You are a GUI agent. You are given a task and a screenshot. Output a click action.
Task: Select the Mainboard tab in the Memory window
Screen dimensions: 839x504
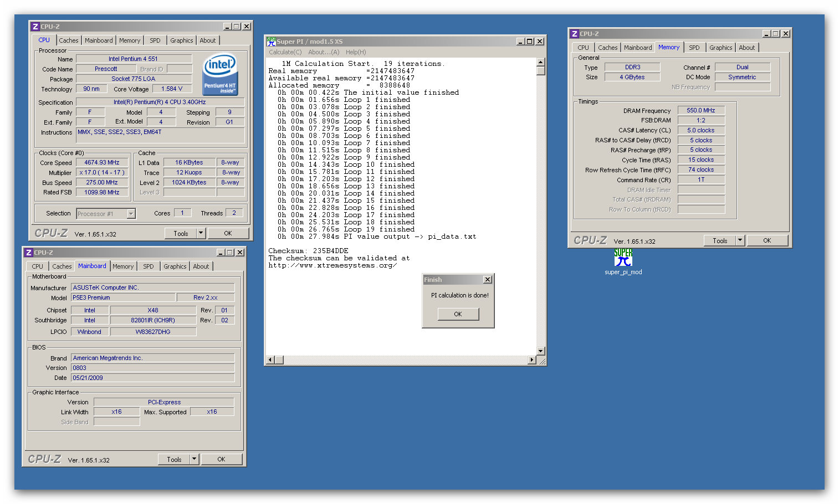(x=638, y=48)
